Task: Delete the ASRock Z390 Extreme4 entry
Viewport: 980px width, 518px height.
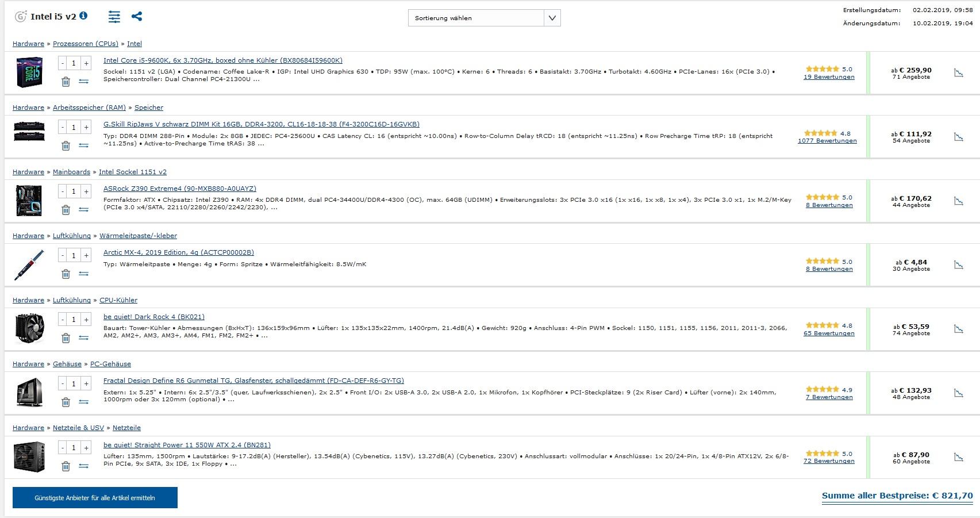Action: (66, 210)
